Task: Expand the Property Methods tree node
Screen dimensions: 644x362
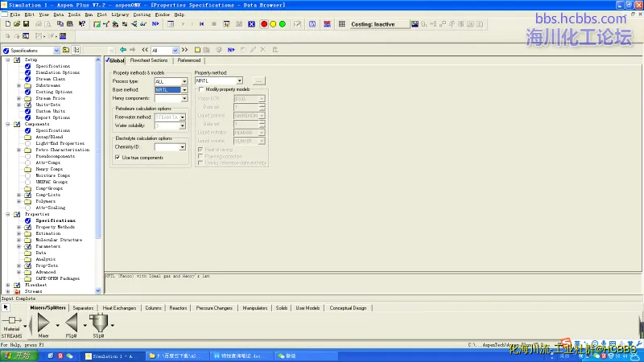Action: pyautogui.click(x=19, y=227)
